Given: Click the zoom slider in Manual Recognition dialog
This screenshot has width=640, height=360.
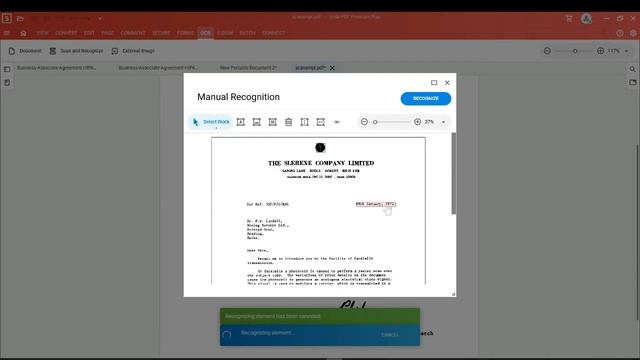Looking at the screenshot, I should click(392, 122).
